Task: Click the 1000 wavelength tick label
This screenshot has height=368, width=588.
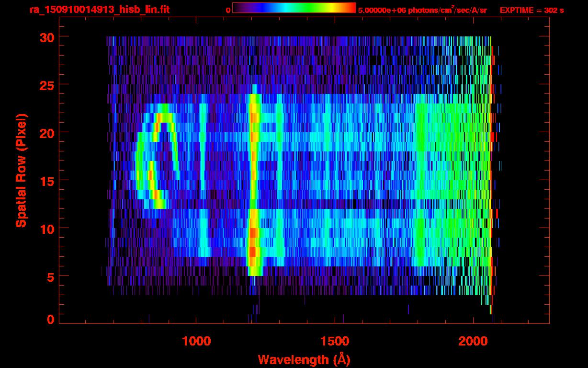Action: pos(196,341)
